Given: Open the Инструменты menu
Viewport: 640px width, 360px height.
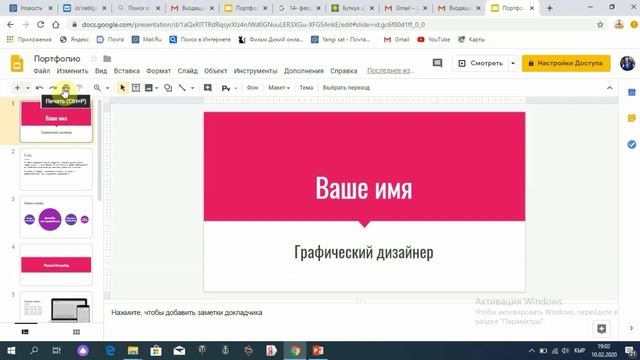Looking at the screenshot, I should (x=256, y=71).
